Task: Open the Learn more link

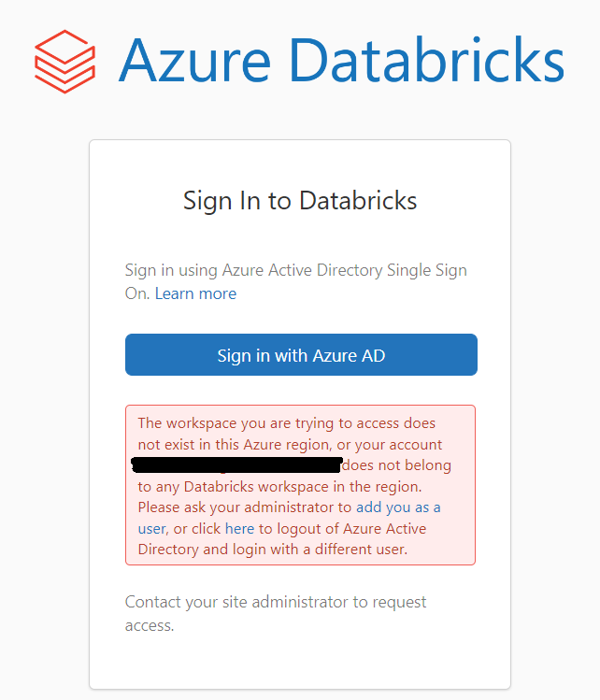Action: (x=195, y=293)
